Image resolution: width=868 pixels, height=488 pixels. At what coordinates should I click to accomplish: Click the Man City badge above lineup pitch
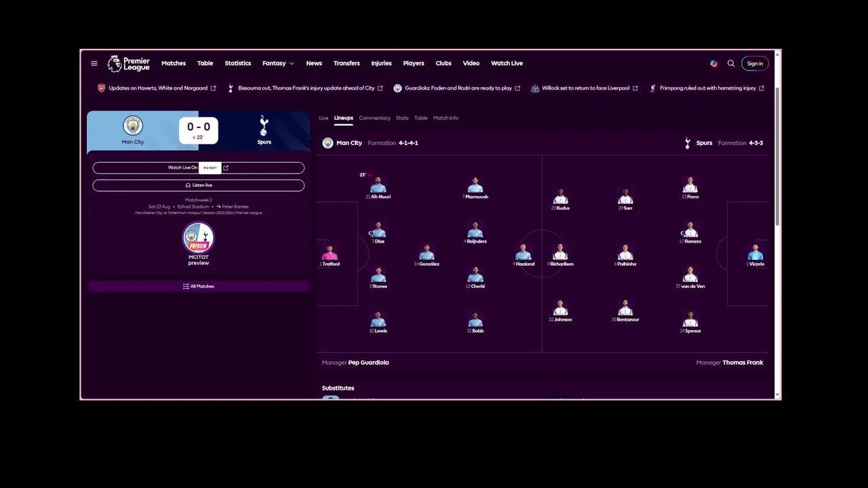[328, 143]
